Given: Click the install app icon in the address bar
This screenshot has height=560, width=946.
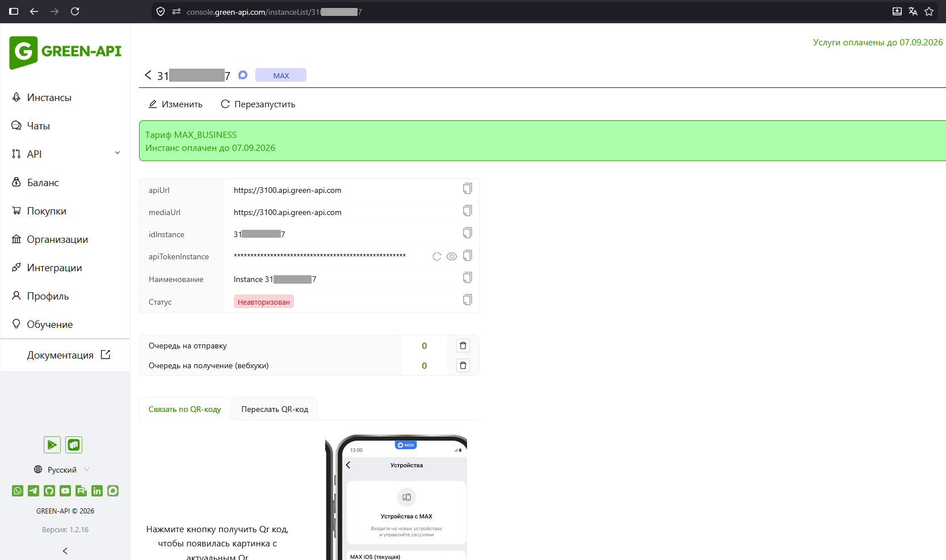Looking at the screenshot, I should [x=897, y=11].
